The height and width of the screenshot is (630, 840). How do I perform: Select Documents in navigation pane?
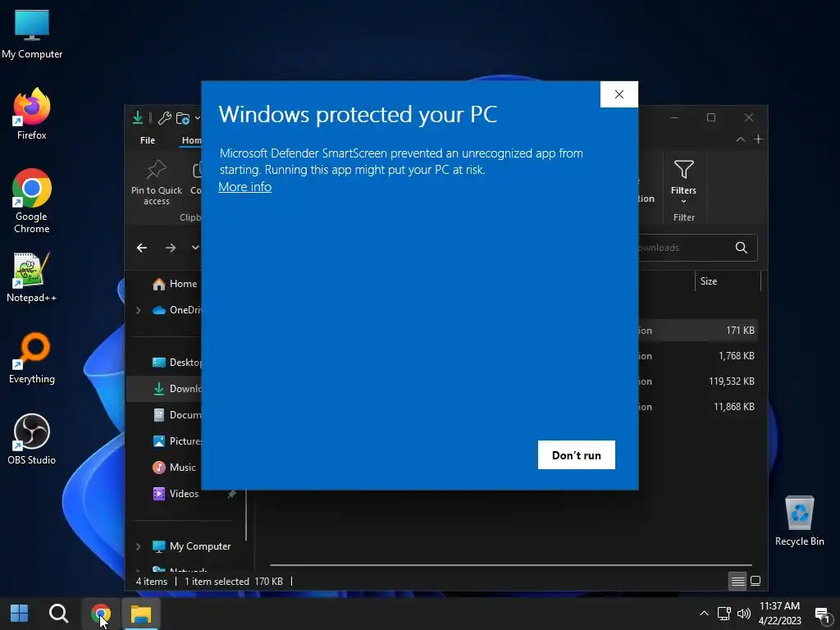tap(177, 415)
